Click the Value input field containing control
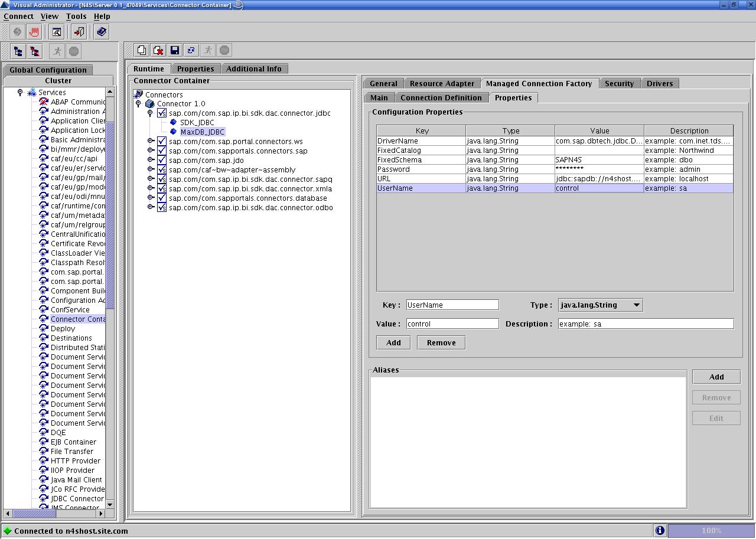The width and height of the screenshot is (756, 539). click(452, 324)
